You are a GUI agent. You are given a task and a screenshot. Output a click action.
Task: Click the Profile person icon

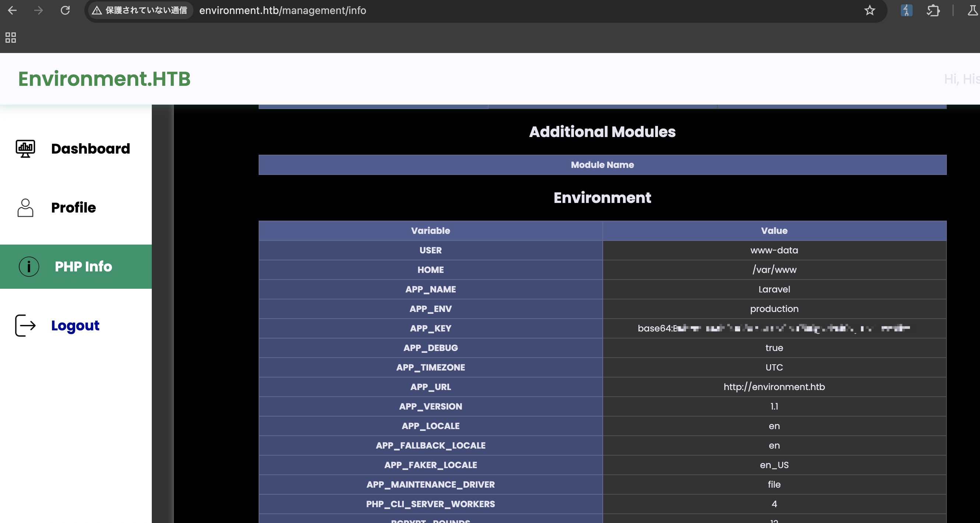(25, 208)
